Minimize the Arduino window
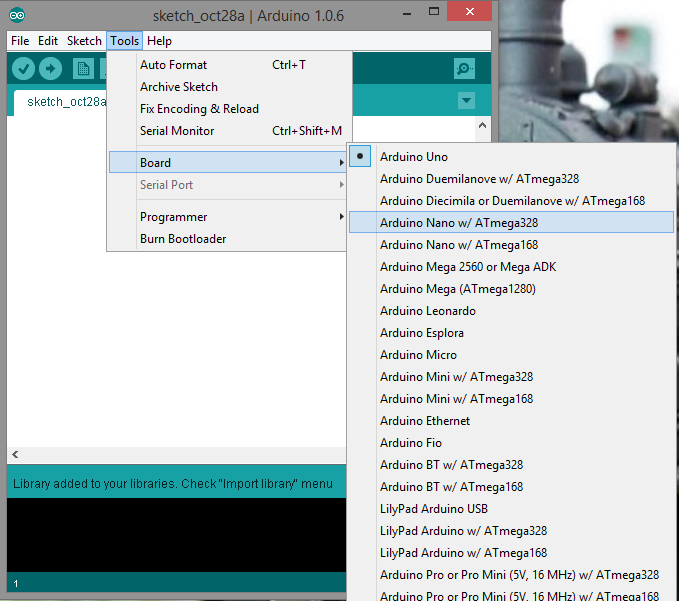 pyautogui.click(x=407, y=13)
